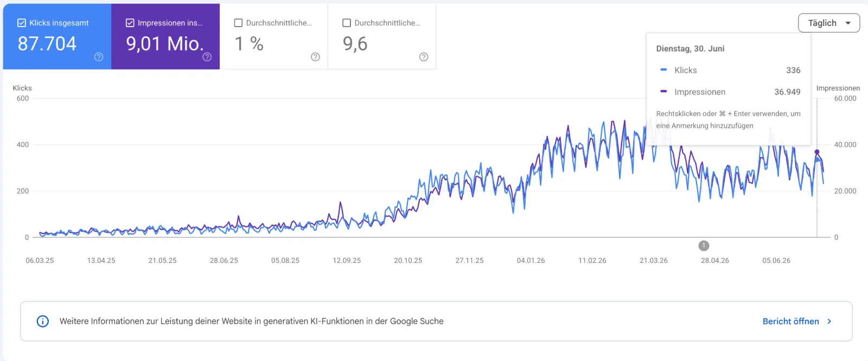Viewport: 868px width, 361px height.
Task: Click the 28.04.26 date axis label
Action: click(x=715, y=261)
